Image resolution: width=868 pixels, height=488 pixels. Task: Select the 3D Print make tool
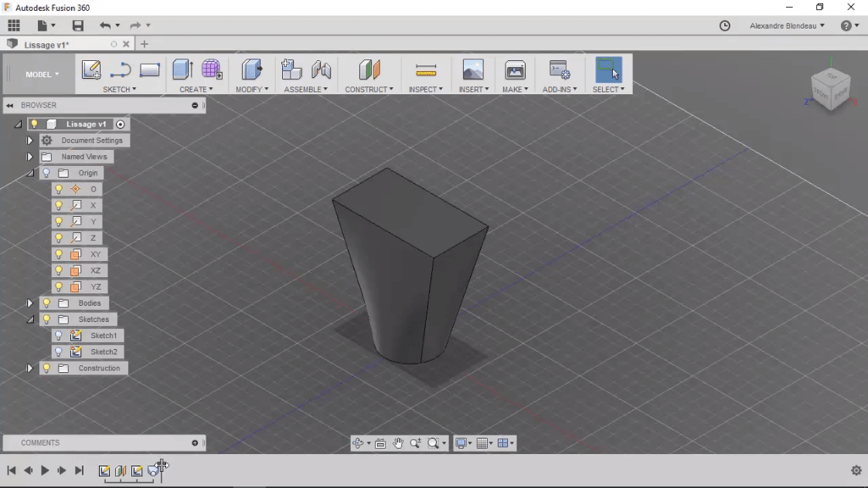click(x=515, y=70)
